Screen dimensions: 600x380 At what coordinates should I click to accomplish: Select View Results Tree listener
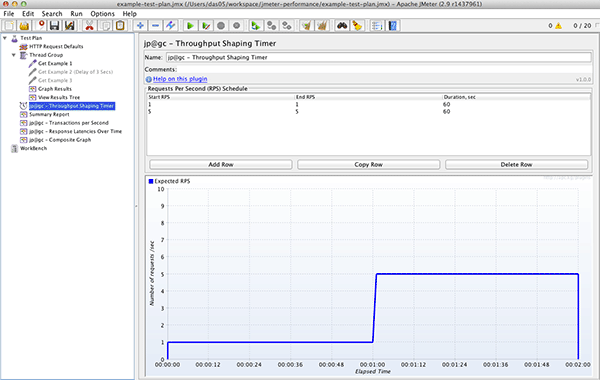point(59,97)
